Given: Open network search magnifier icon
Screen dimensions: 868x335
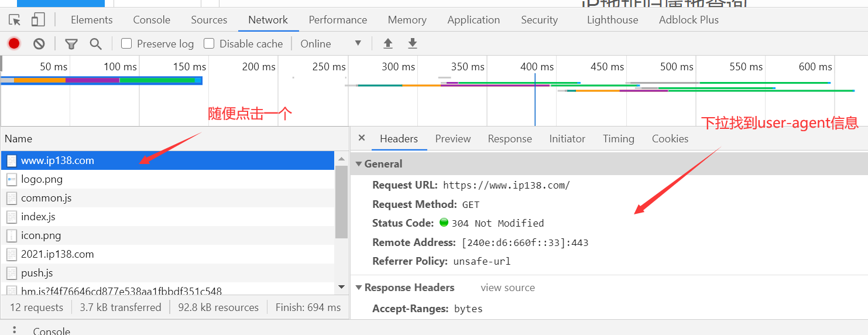Looking at the screenshot, I should (95, 43).
